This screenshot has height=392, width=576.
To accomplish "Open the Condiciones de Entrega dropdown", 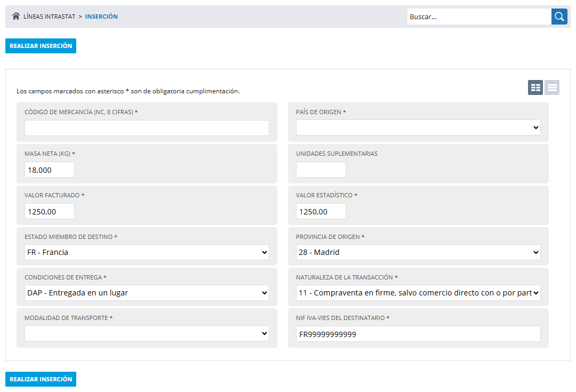I will pos(147,293).
